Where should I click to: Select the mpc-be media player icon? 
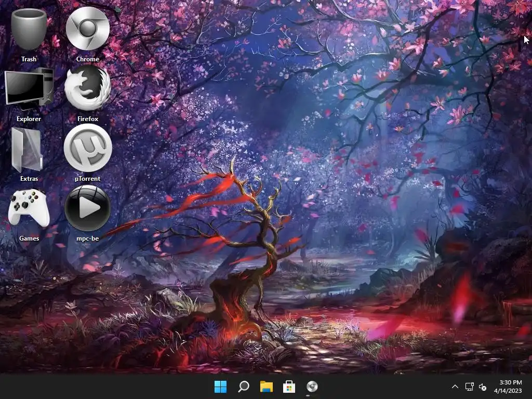click(87, 208)
